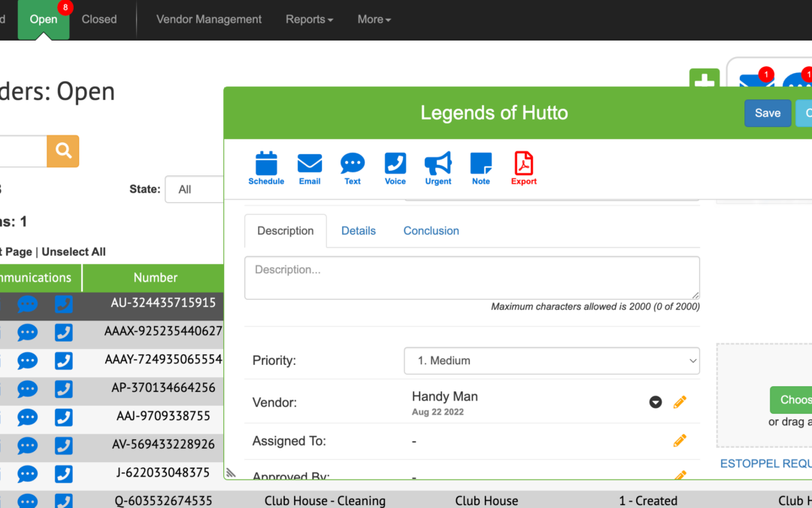Open the Note icon
This screenshot has height=508, width=812.
(x=481, y=167)
